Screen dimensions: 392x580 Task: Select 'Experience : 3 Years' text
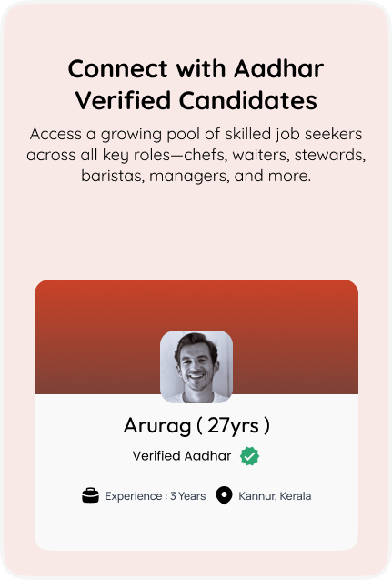pyautogui.click(x=156, y=495)
